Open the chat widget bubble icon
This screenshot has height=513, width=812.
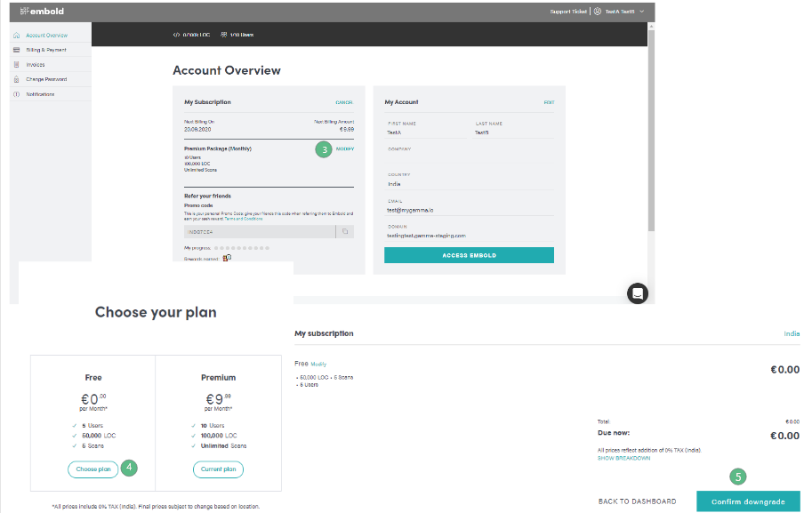pos(638,293)
